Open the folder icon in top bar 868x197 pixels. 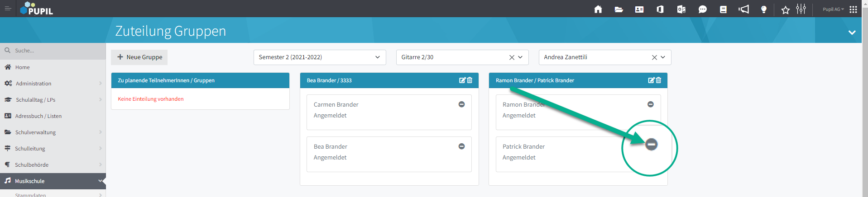click(619, 9)
